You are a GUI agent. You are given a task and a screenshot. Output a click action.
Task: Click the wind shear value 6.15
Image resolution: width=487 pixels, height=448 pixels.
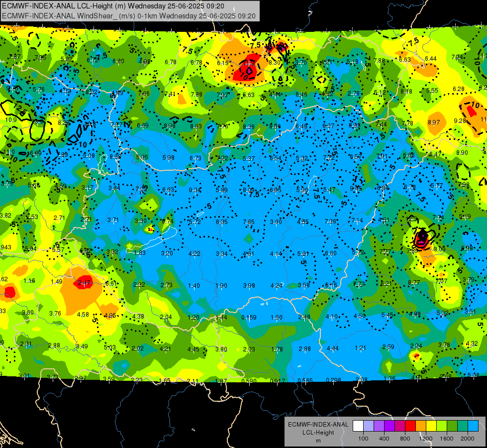(x=223, y=63)
